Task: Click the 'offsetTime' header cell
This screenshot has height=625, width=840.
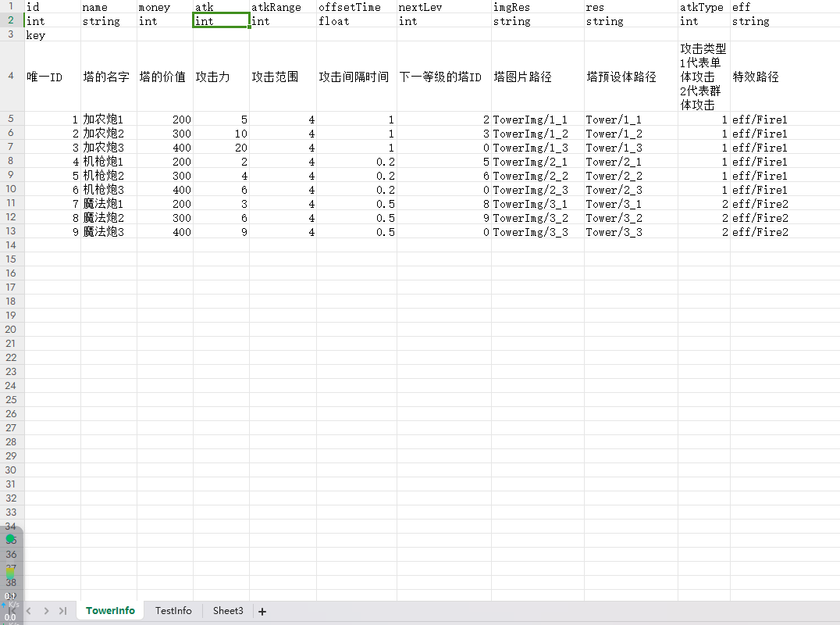Action: coord(356,7)
